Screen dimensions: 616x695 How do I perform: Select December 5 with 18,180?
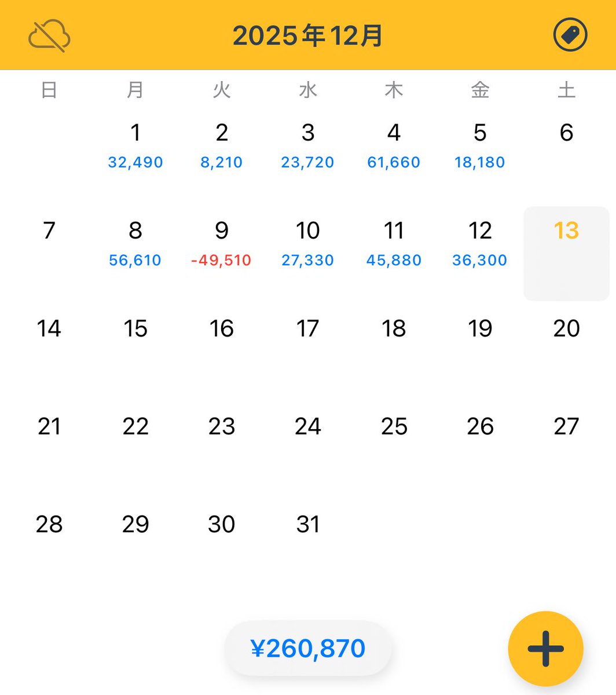[480, 145]
